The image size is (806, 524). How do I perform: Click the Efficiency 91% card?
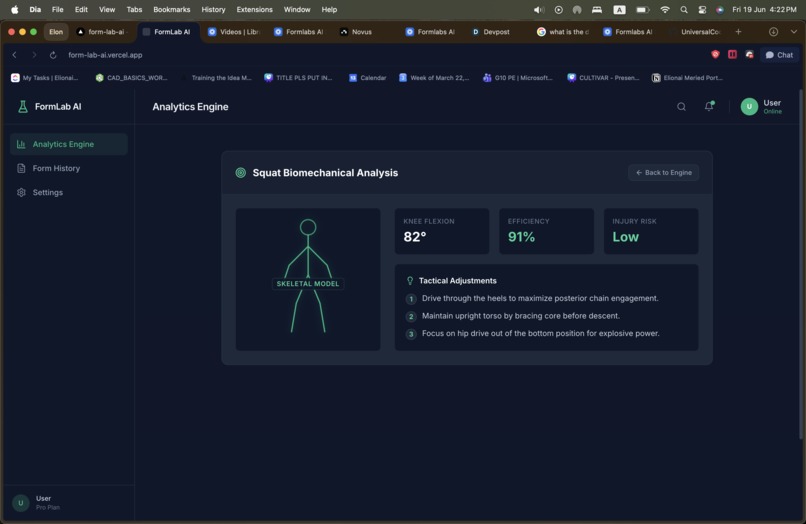coord(546,231)
